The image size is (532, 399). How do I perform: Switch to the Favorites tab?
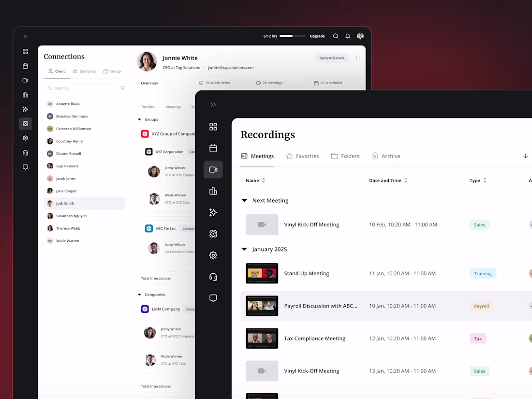(303, 156)
